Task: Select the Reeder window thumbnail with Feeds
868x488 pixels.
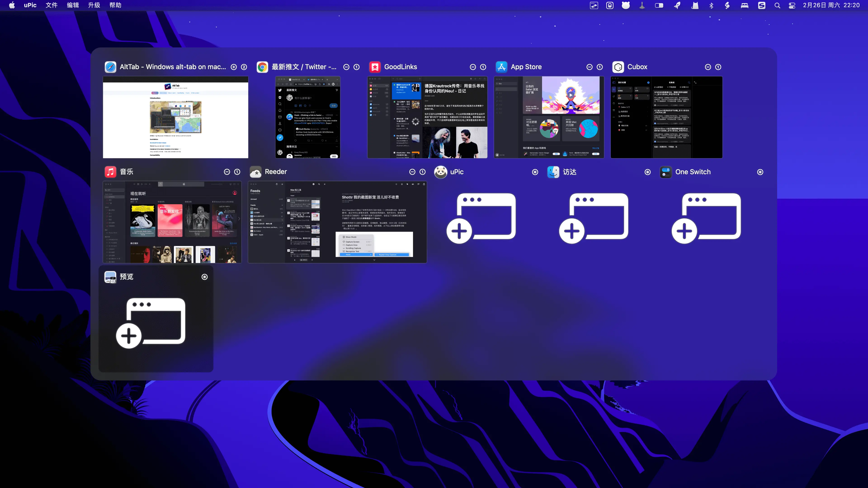Action: [337, 222]
